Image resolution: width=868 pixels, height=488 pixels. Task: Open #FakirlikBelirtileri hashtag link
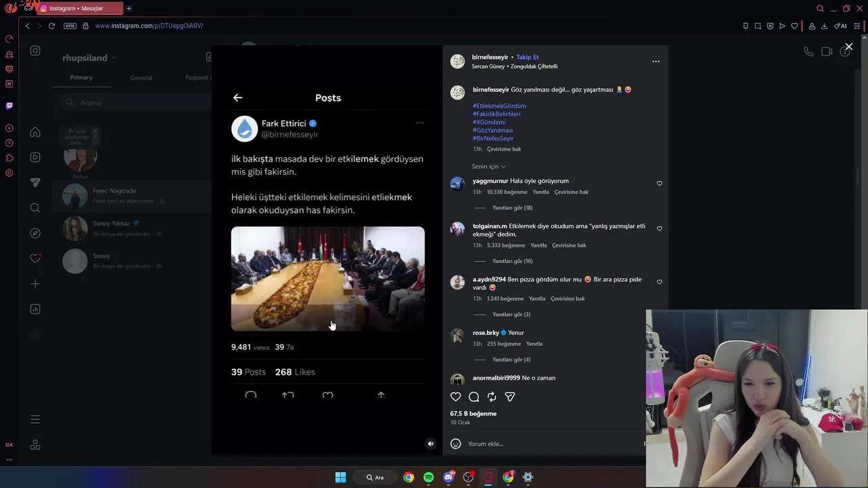tap(496, 114)
